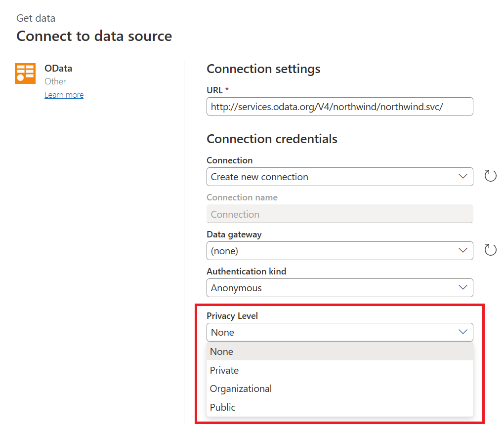Click inside the URL input field
This screenshot has width=504, height=425.
click(339, 106)
